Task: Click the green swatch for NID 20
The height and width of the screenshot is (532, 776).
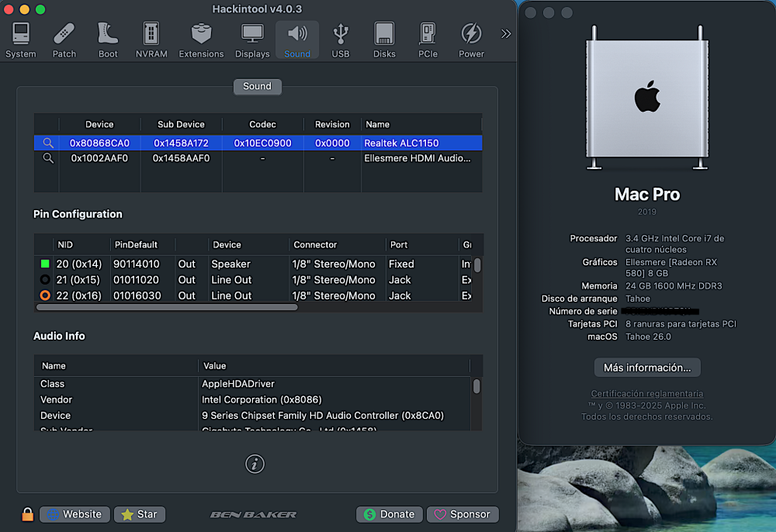Action: (x=45, y=264)
